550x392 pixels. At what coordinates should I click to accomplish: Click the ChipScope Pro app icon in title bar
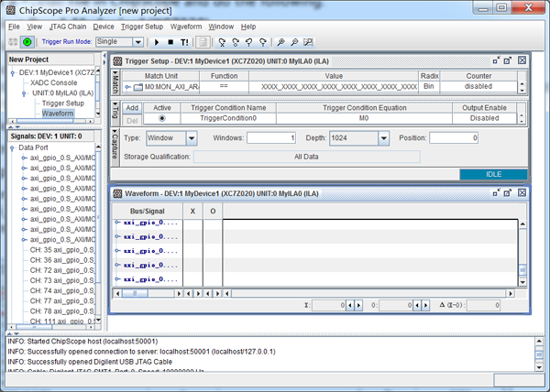11,10
